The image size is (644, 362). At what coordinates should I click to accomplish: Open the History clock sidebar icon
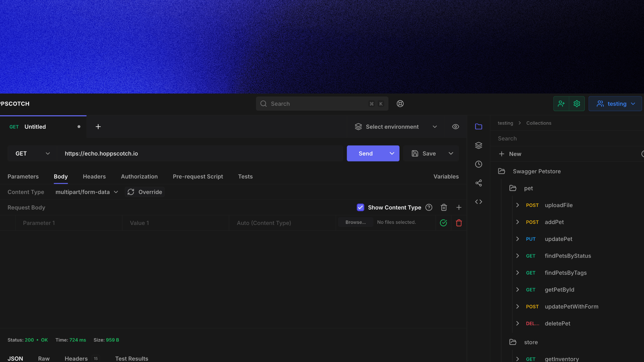[x=479, y=164]
